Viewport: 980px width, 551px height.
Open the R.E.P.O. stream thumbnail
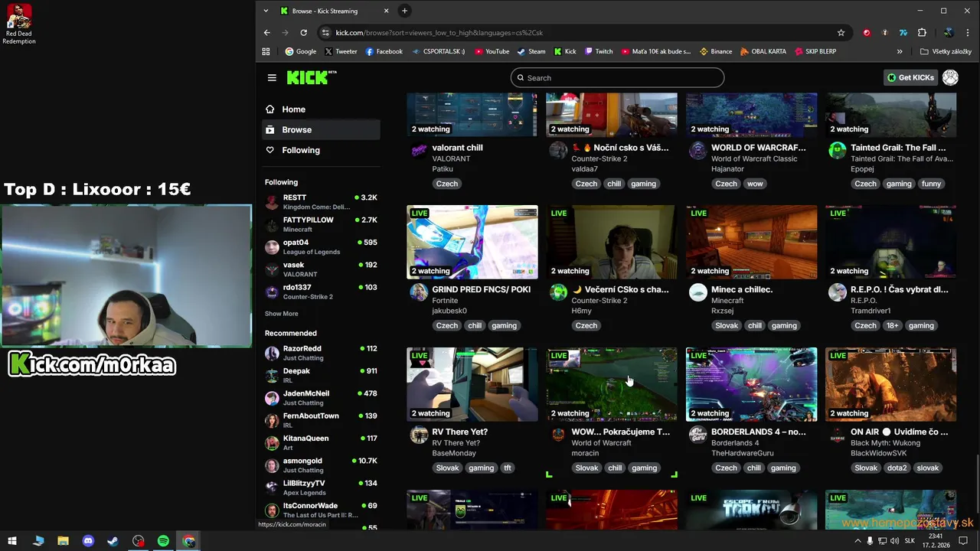(x=891, y=242)
